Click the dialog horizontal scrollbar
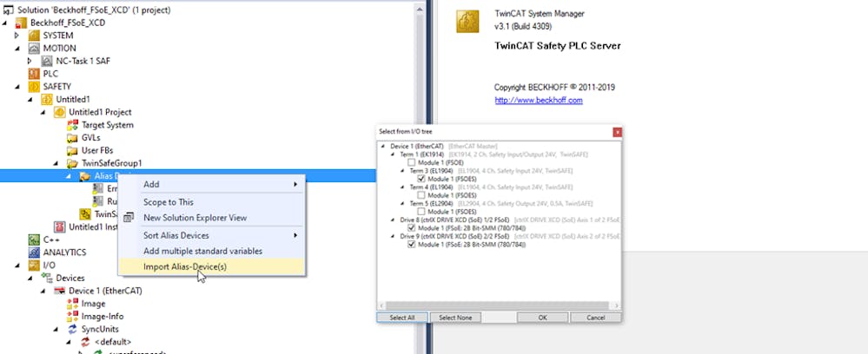Screen dimensions: 868x354 point(495,305)
